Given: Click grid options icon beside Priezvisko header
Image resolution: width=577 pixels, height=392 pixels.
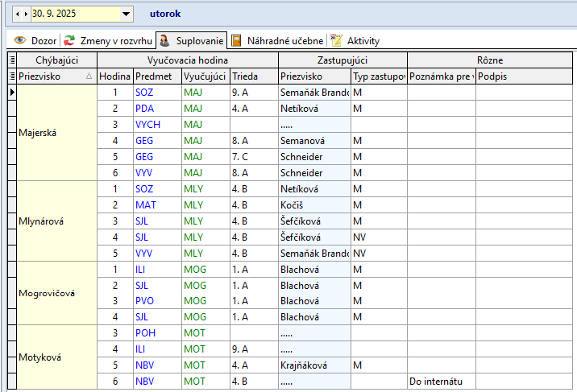Looking at the screenshot, I should tap(11, 76).
